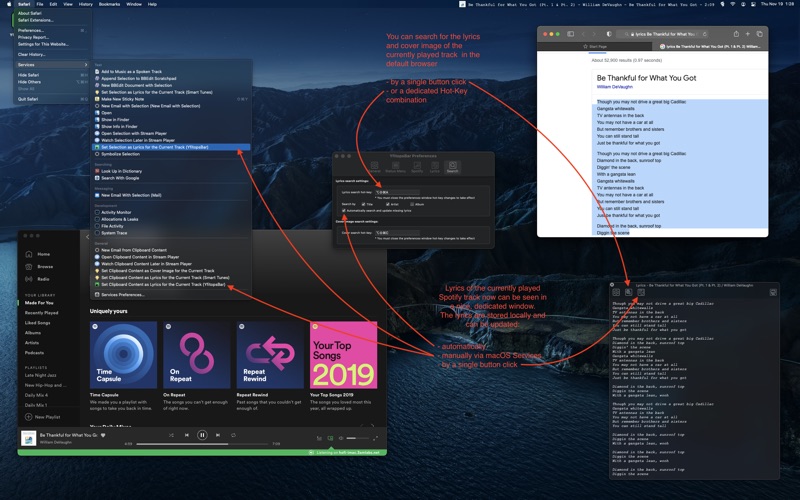The image size is (800, 500).
Task: Open the On Repeat playlist cover
Action: 196,355
